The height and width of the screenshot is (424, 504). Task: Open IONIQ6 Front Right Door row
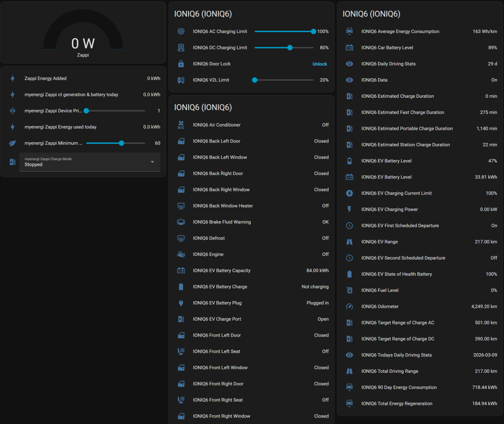click(x=252, y=384)
